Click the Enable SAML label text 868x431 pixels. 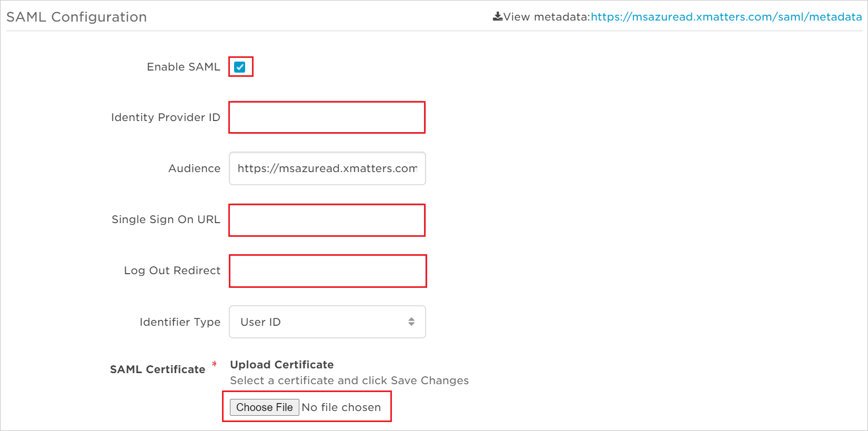183,67
